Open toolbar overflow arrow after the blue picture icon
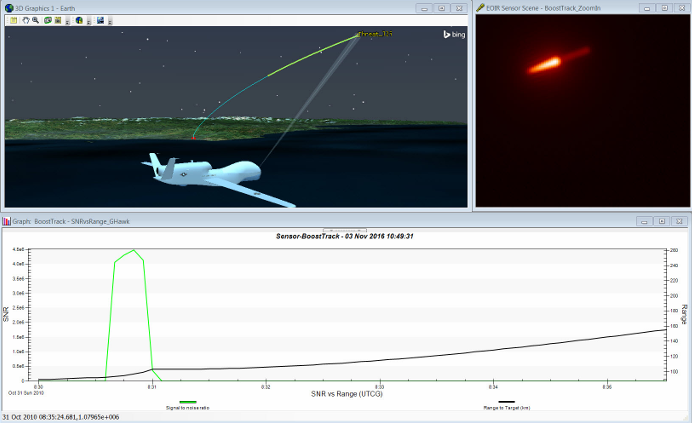Image resolution: width=692 pixels, height=423 pixels. [110, 21]
